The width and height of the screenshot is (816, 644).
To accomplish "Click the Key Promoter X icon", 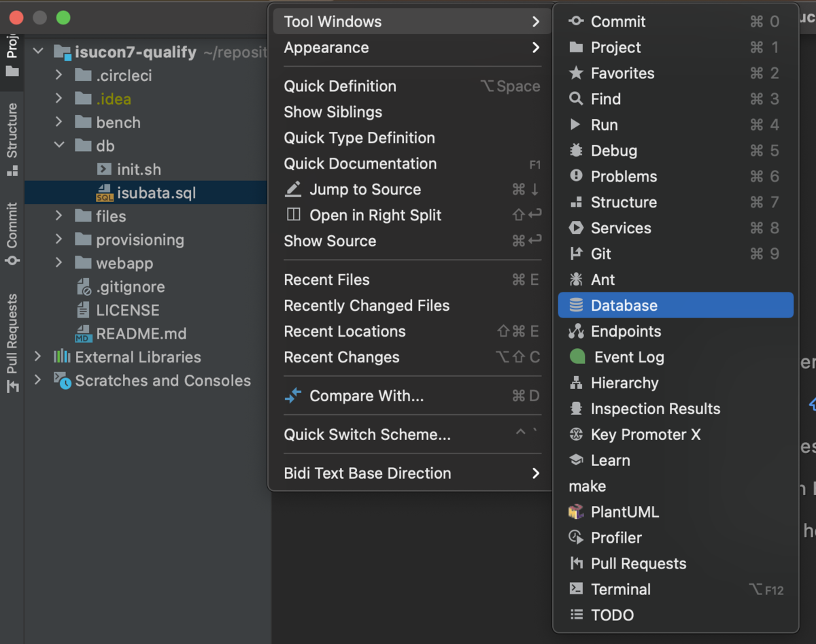I will pyautogui.click(x=576, y=435).
